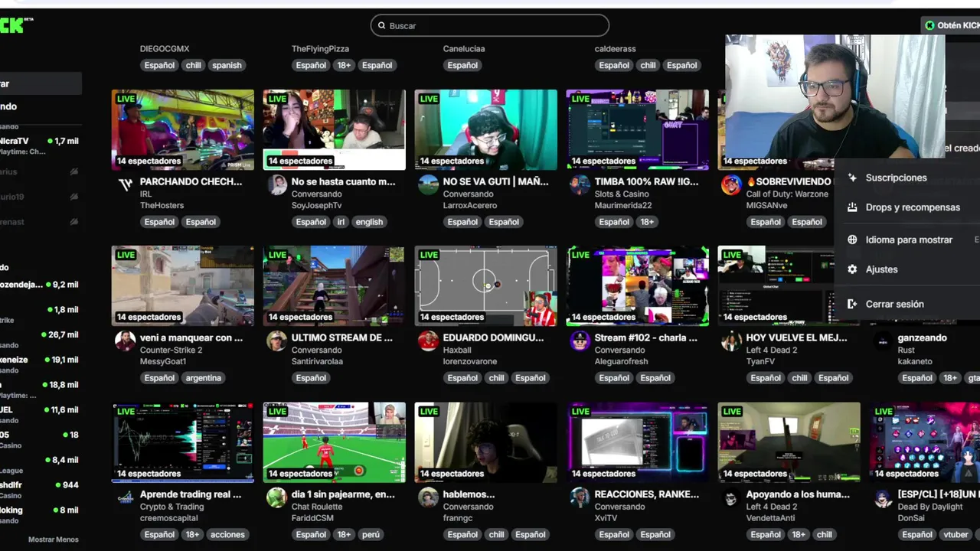980x551 pixels.
Task: Open MessyGoat1 channel avatar
Action: click(126, 341)
